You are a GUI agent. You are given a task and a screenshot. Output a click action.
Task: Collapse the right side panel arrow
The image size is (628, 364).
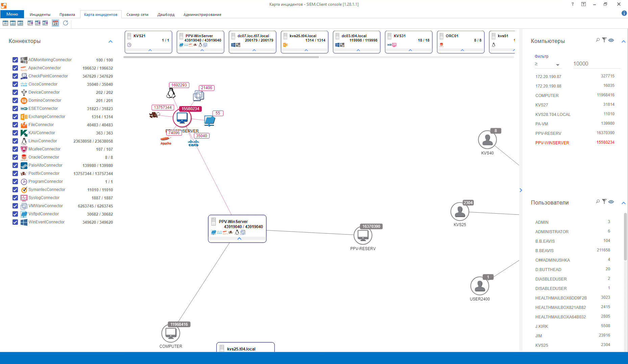pos(521,190)
